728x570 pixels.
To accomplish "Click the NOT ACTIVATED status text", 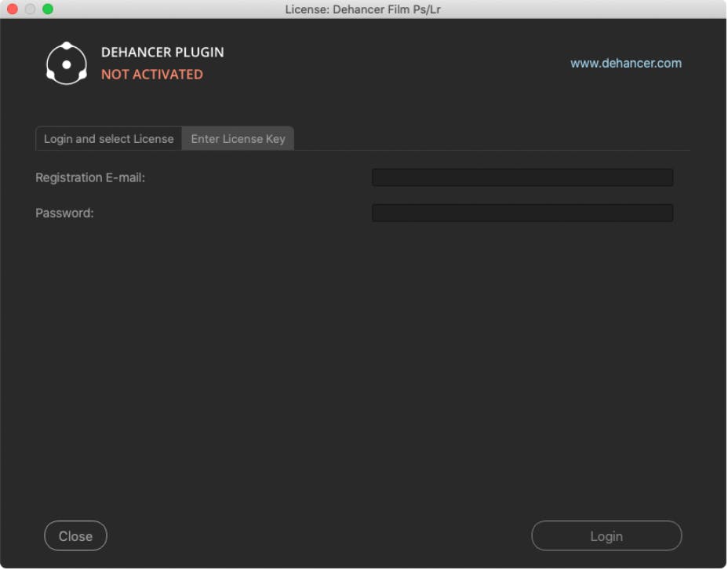I will click(151, 75).
